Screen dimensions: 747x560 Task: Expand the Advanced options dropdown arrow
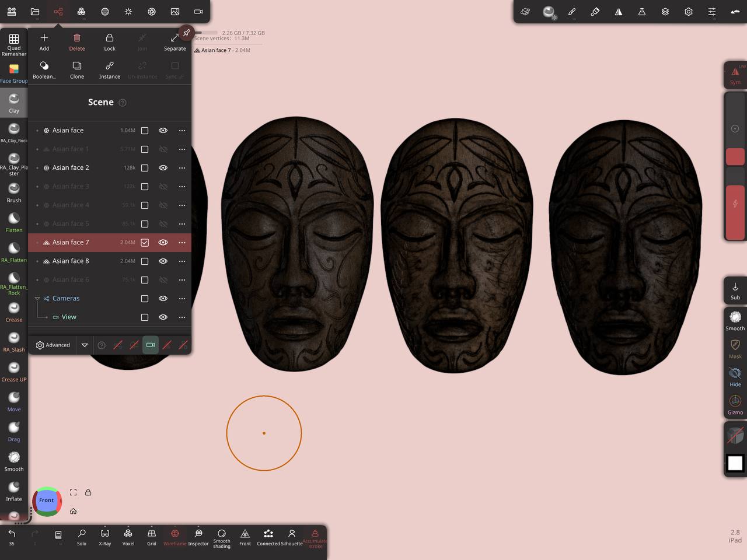click(x=85, y=345)
